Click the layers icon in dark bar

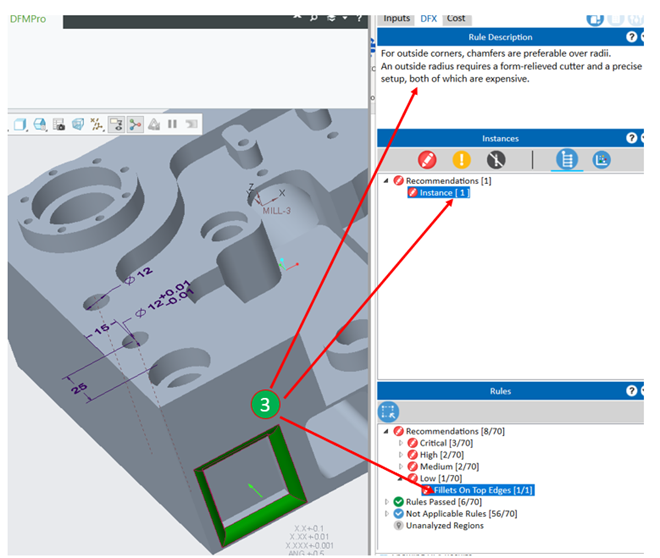(x=332, y=18)
